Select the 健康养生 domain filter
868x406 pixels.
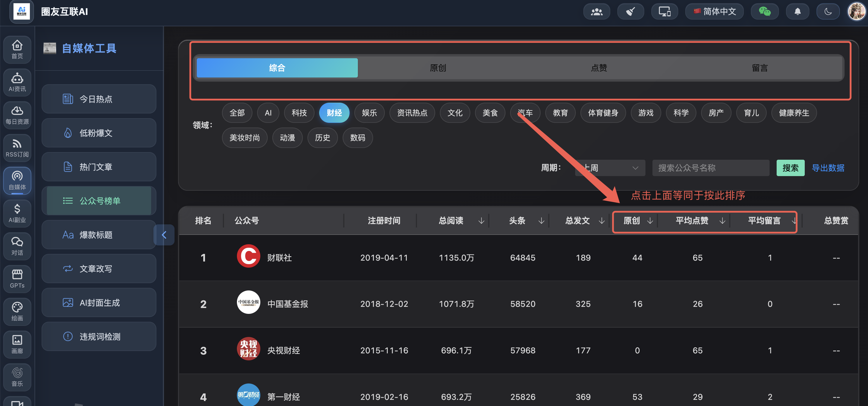794,113
